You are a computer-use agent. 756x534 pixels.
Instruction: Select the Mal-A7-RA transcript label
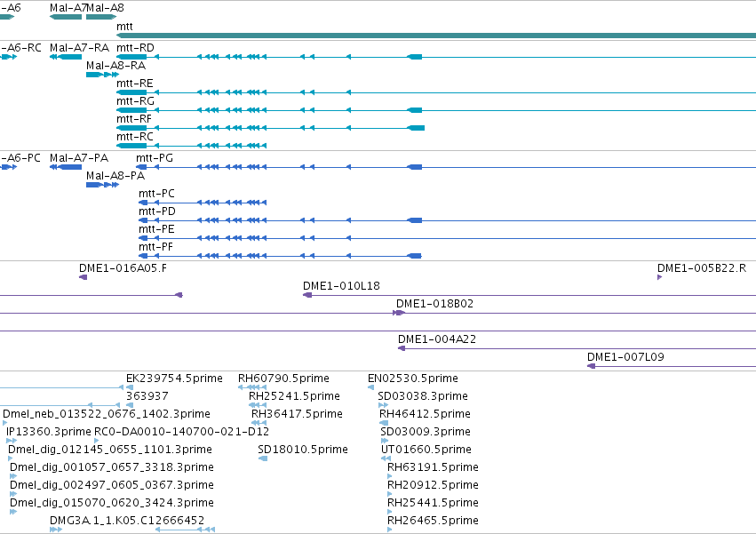[80, 48]
